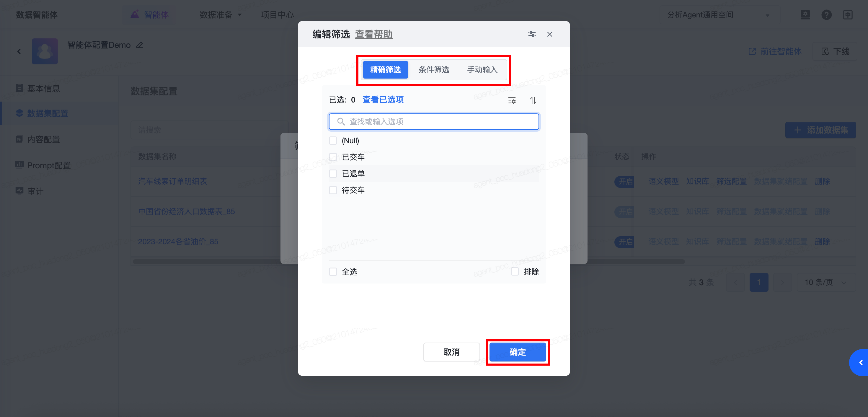This screenshot has width=868, height=417.
Task: Switch to 精确筛选 tab
Action: coord(385,70)
